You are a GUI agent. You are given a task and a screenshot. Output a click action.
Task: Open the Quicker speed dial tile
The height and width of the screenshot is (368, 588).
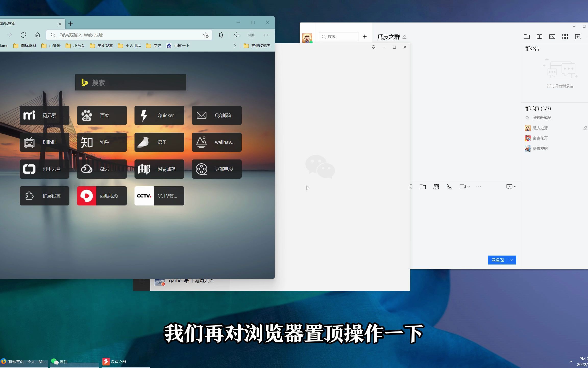pos(159,115)
